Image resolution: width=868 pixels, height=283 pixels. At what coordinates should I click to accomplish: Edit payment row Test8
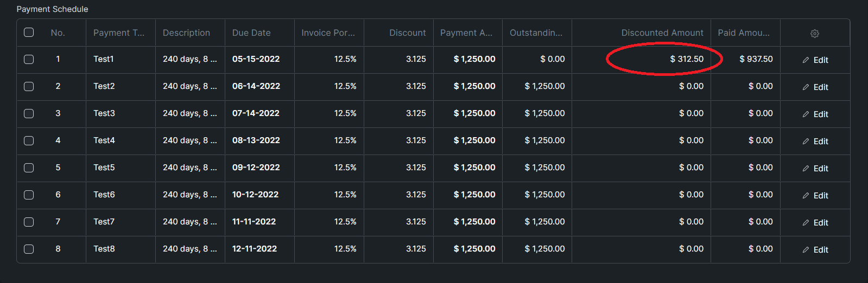point(815,250)
